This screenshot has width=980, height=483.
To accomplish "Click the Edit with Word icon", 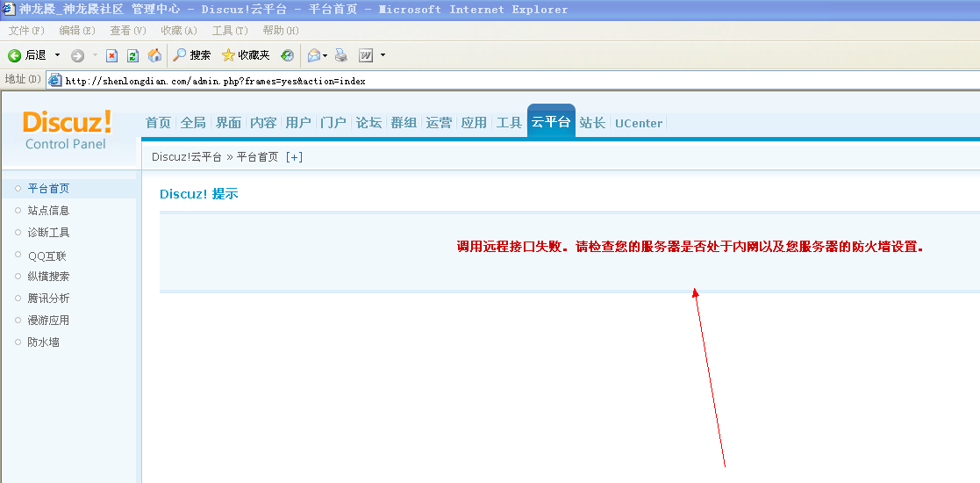I will coord(366,55).
